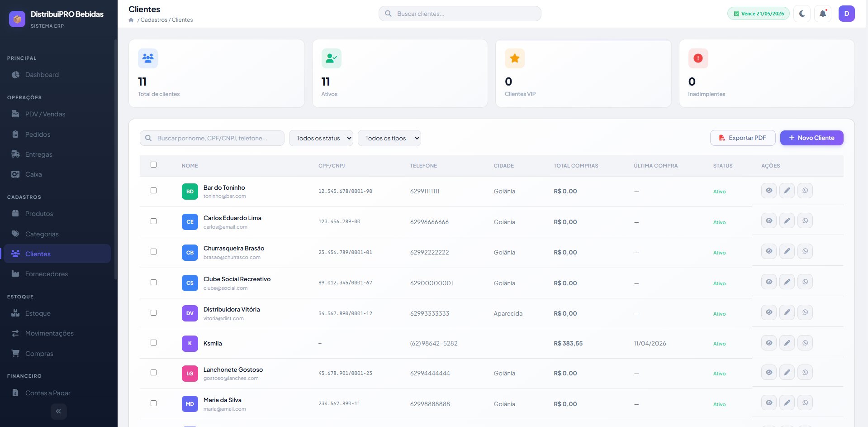The width and height of the screenshot is (868, 427).
Task: Open user avatar D menu
Action: (x=847, y=14)
